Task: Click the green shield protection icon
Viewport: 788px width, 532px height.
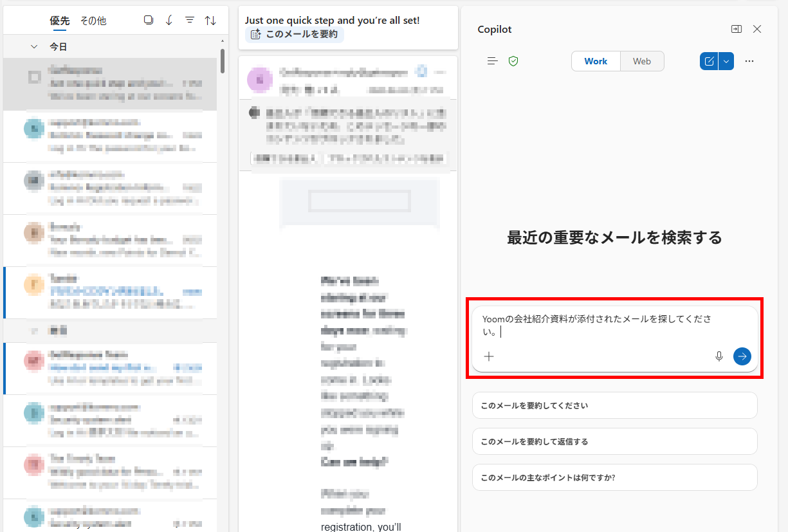Action: click(513, 61)
